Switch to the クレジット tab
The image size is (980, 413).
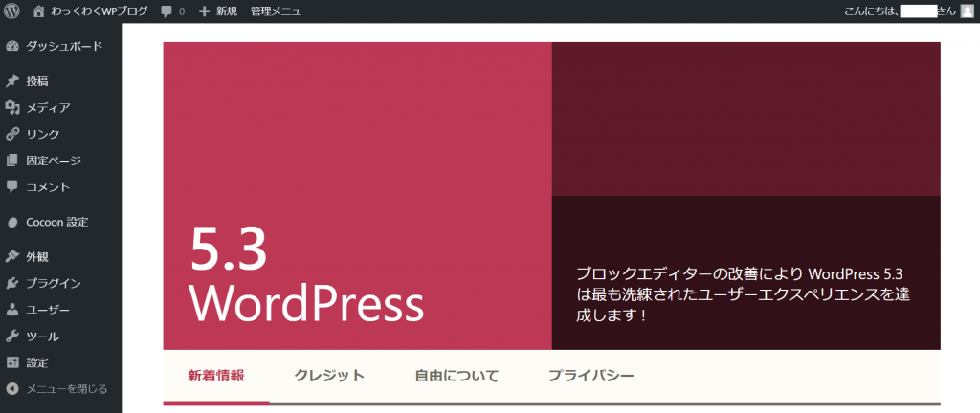coord(329,376)
